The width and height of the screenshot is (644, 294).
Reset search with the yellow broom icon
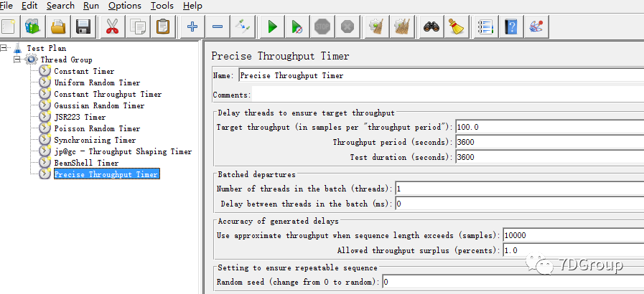(456, 27)
